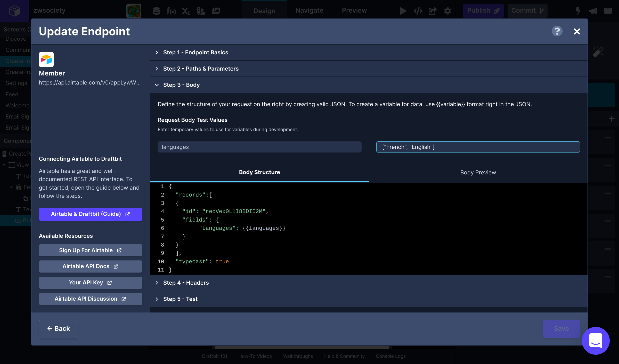The image size is (619, 364).
Task: Select the Preview tab
Action: [x=354, y=11]
